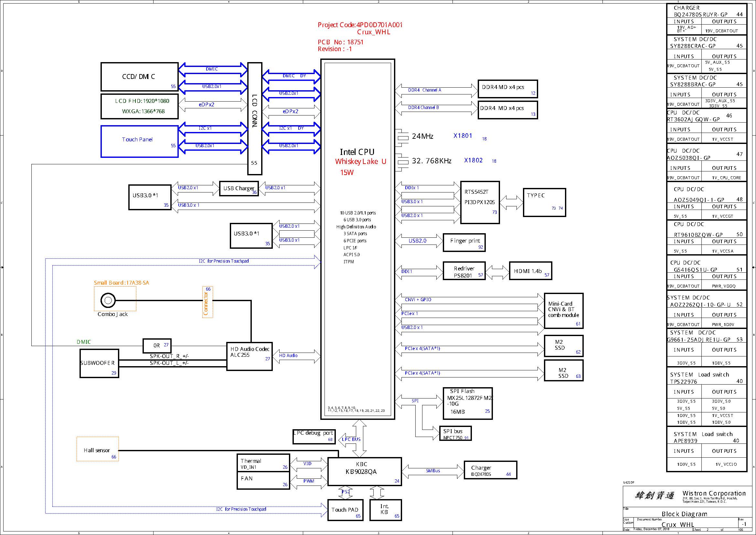
Task: Click the 'LPC BUS' arrow label
Action: pos(351,439)
